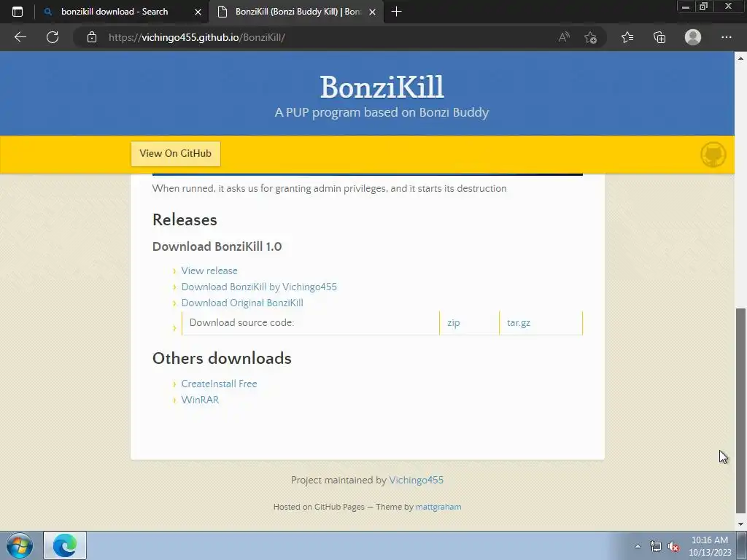Open the Favorites list icon
The image size is (747, 560).
tap(627, 37)
